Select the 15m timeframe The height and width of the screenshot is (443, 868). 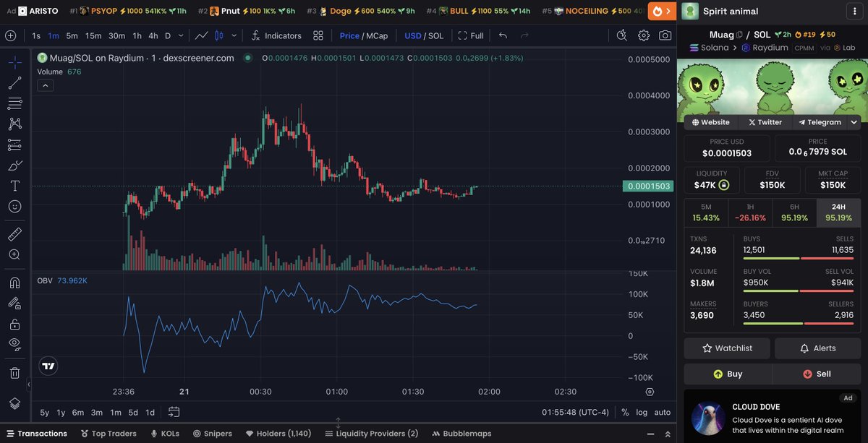click(93, 35)
